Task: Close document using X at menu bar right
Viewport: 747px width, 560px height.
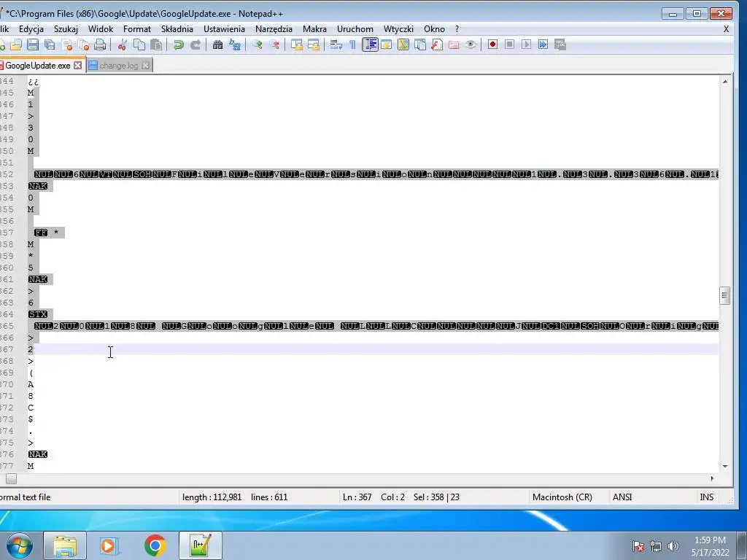Action: [x=726, y=29]
